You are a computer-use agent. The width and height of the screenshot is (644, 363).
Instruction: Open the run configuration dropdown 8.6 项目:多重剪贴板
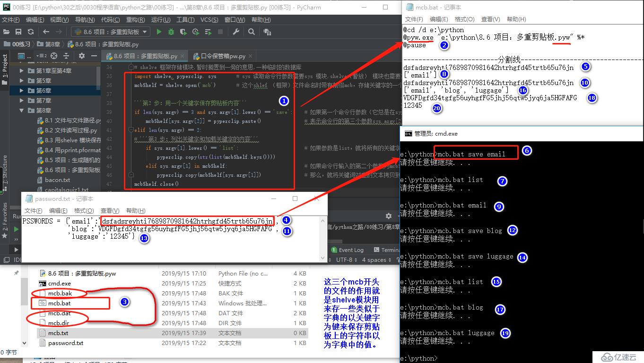click(110, 32)
